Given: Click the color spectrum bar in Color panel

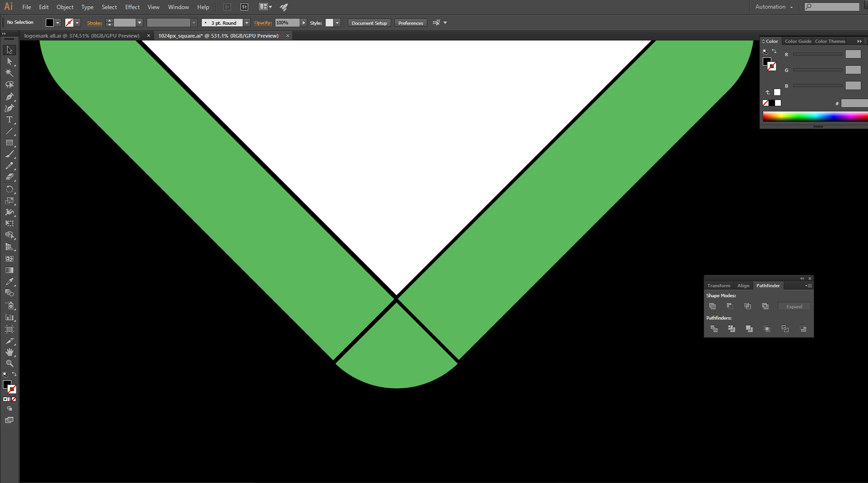Looking at the screenshot, I should click(815, 117).
